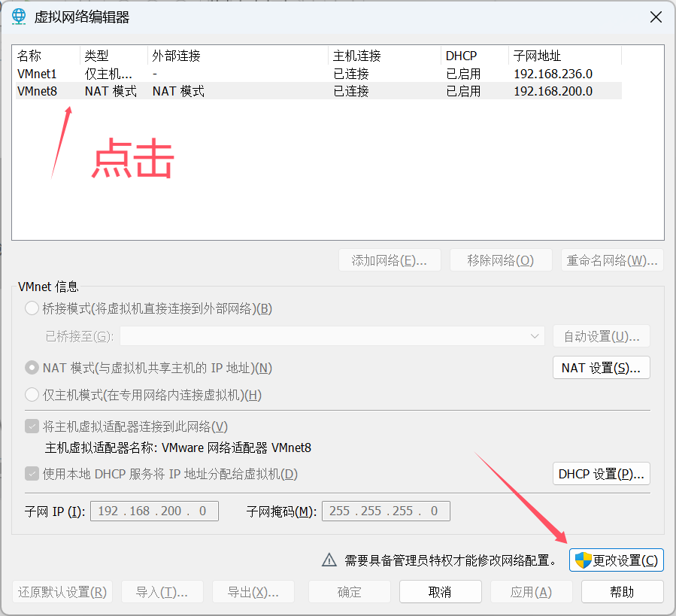Select the 仅主机模式 radio button
This screenshot has height=616, width=676.
pos(32,395)
